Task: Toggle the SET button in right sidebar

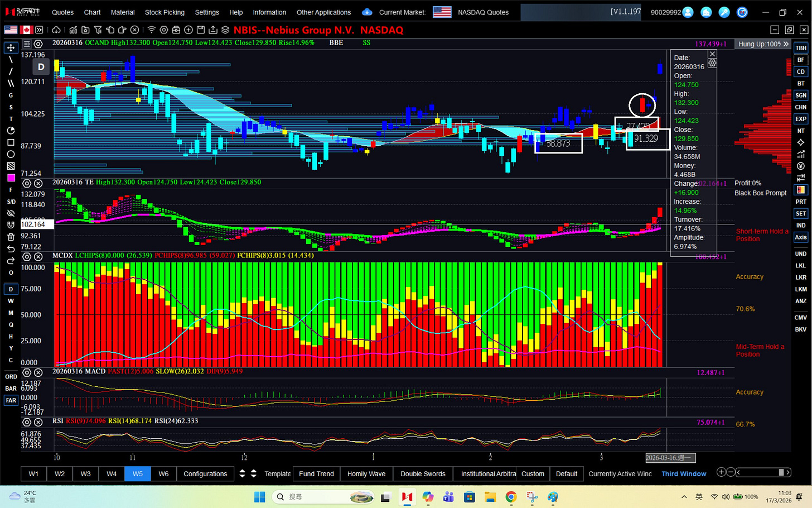Action: coord(801,213)
